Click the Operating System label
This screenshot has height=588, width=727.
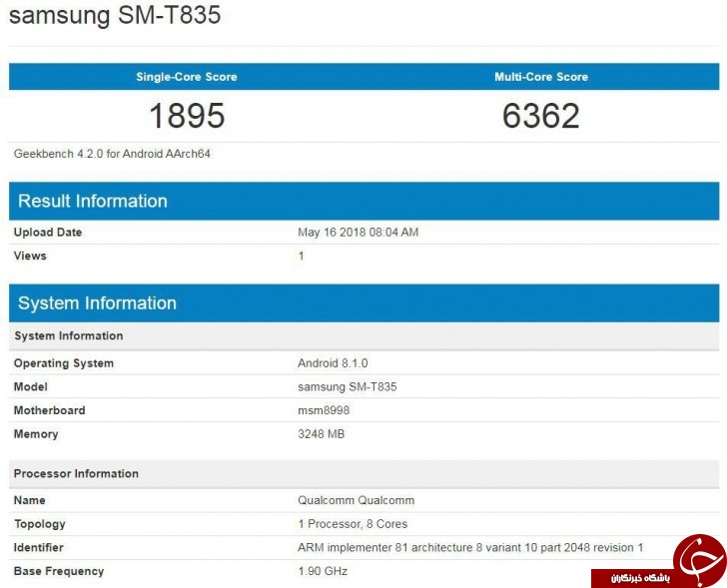64,363
